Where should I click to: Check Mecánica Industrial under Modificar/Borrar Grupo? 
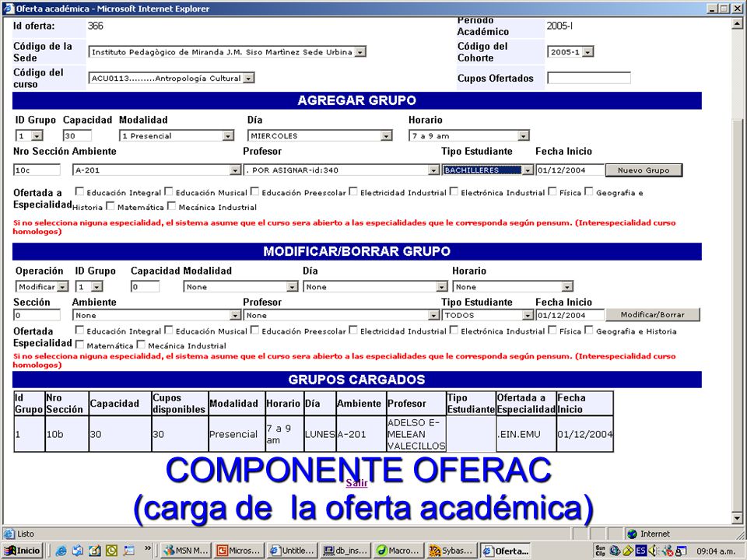[141, 345]
